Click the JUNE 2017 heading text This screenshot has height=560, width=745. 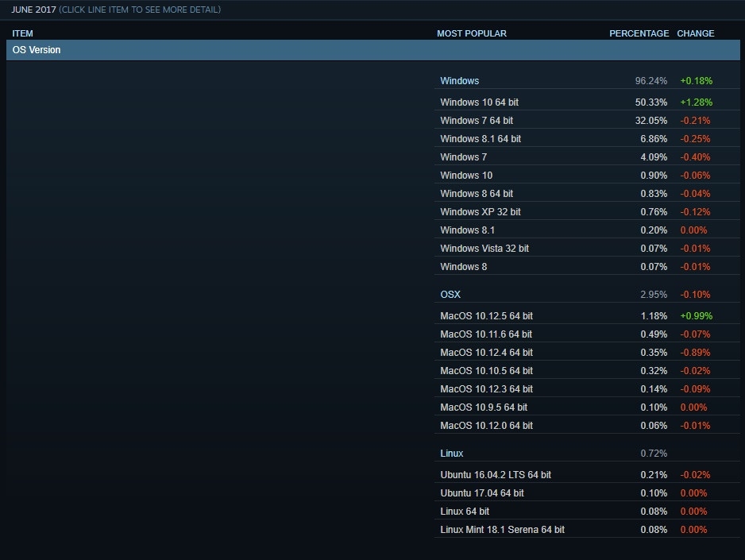pos(33,10)
